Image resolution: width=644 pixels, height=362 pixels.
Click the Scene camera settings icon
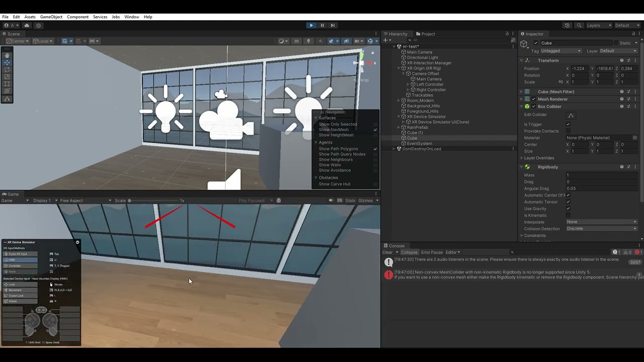357,41
